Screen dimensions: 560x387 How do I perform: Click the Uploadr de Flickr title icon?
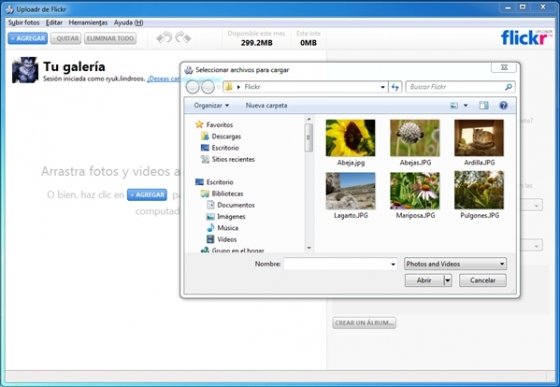click(10, 9)
